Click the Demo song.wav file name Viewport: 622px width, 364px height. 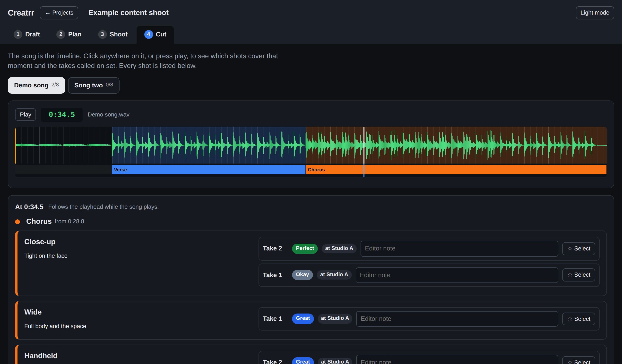coord(108,115)
